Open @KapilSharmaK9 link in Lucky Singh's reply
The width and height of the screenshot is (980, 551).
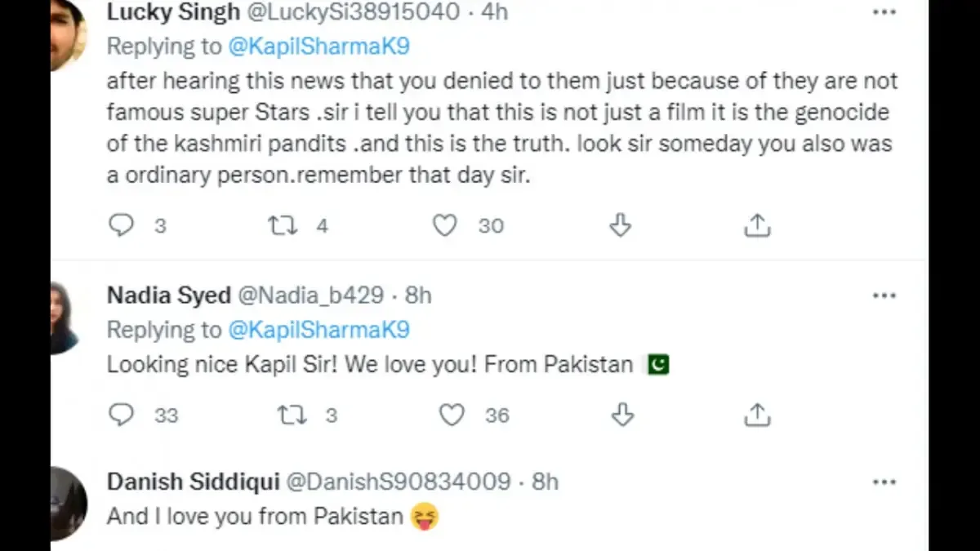click(318, 47)
